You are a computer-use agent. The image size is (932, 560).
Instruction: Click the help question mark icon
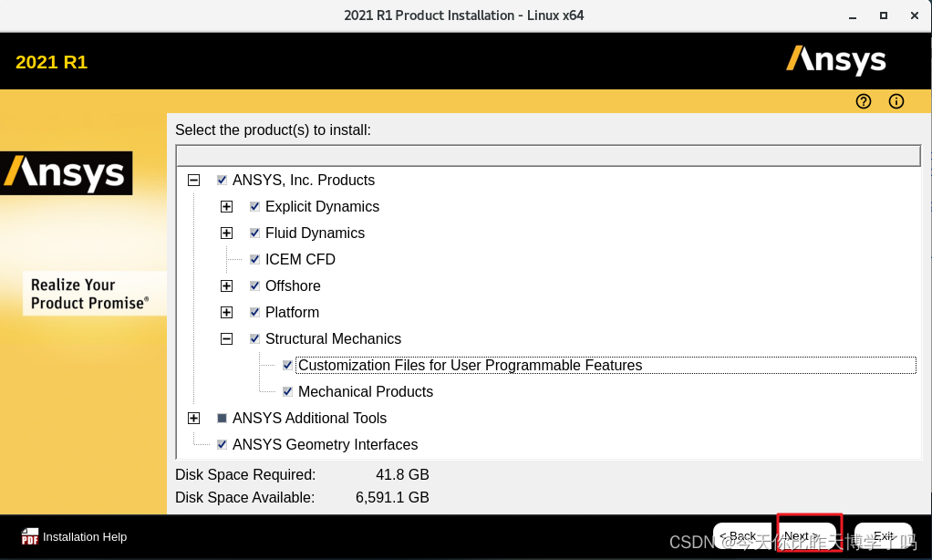864,101
